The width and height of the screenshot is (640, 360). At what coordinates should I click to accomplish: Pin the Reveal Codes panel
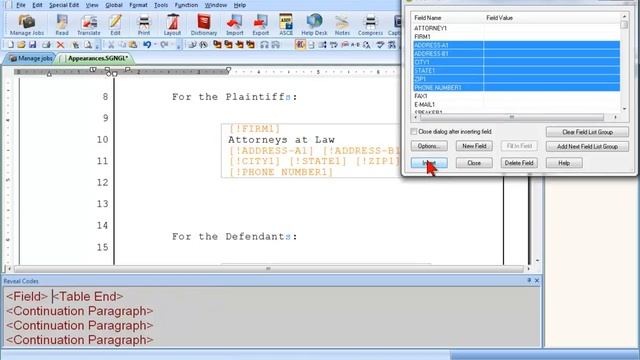point(529,280)
